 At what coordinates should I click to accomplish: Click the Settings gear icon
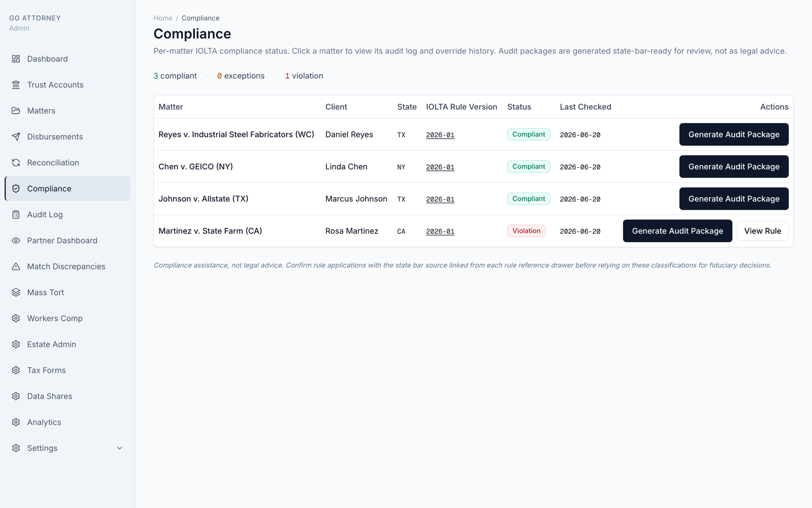[16, 448]
